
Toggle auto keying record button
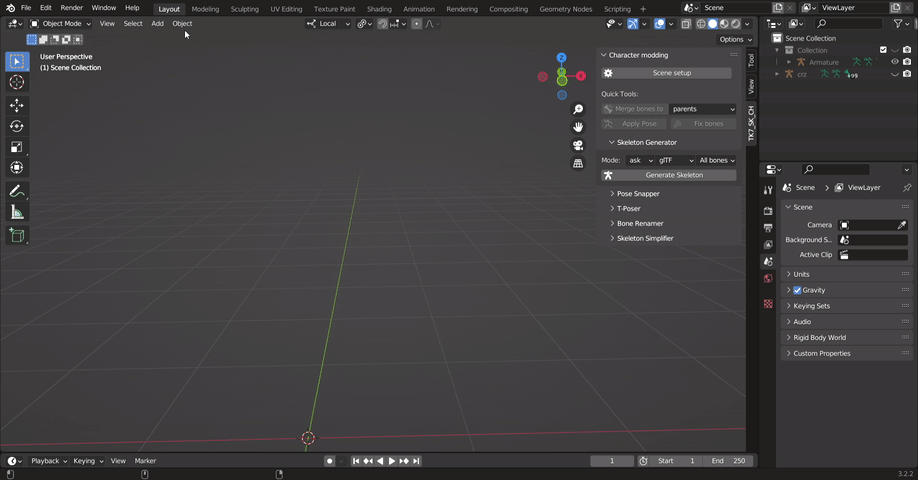pos(330,461)
